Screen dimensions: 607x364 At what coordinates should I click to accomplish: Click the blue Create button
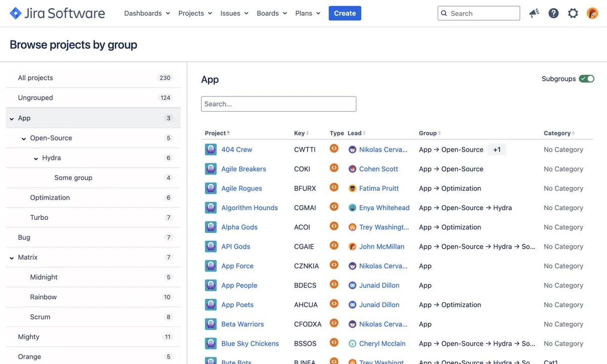(x=345, y=13)
